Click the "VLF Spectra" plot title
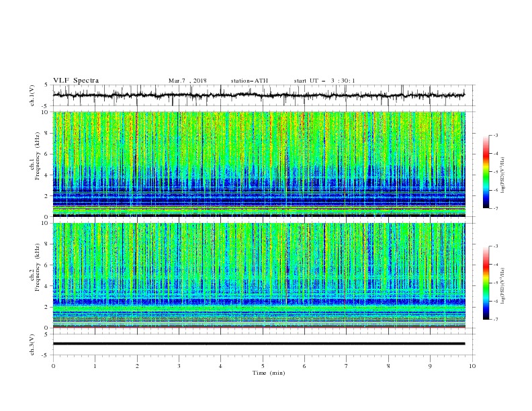This screenshot has height=411, width=532. 76,81
